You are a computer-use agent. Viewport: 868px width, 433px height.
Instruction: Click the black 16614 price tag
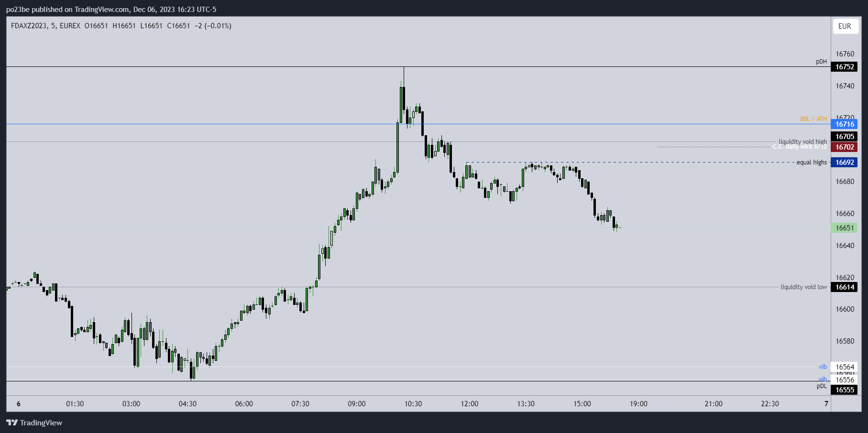pos(845,287)
